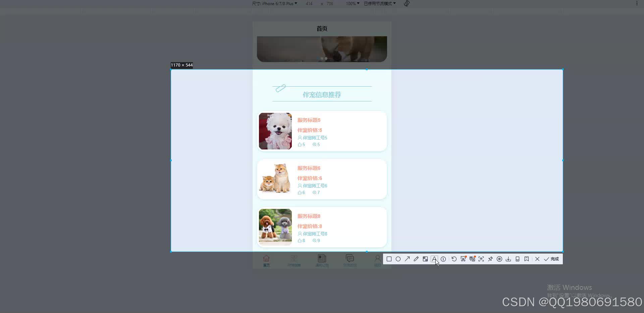Click the OCR text recognition icon
The width and height of the screenshot is (644, 313).
pos(481,259)
